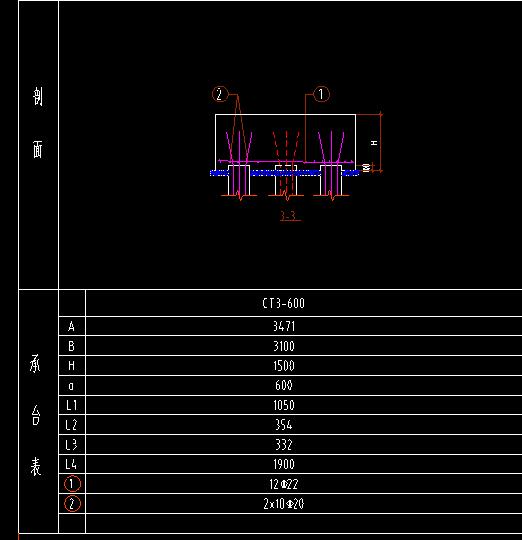Select rebar spec 2x10Φ20 text
The image size is (522, 540).
284,504
